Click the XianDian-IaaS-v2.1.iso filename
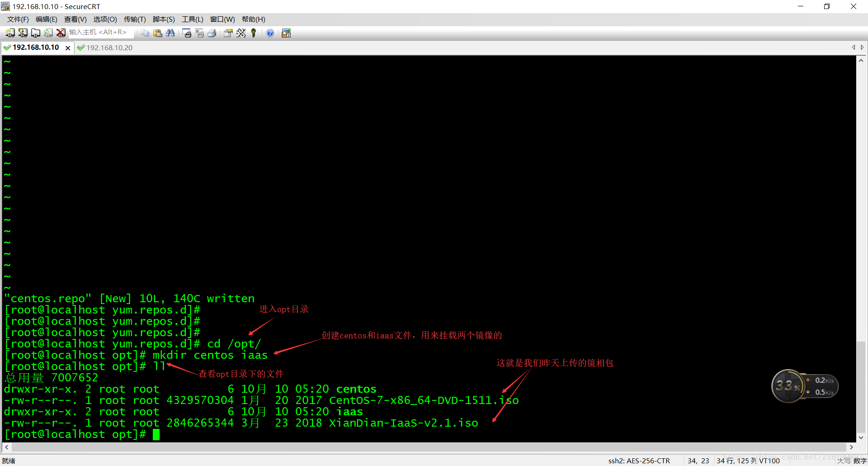 (x=404, y=423)
